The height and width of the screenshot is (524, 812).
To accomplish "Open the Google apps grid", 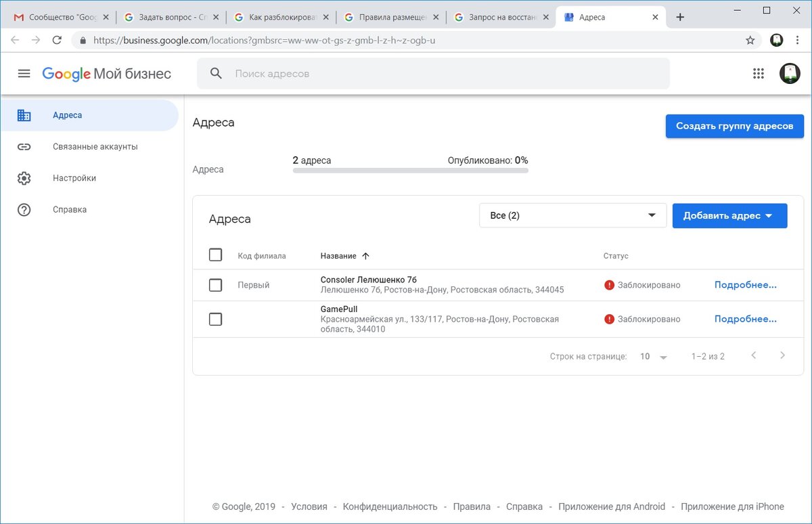I will coord(759,73).
